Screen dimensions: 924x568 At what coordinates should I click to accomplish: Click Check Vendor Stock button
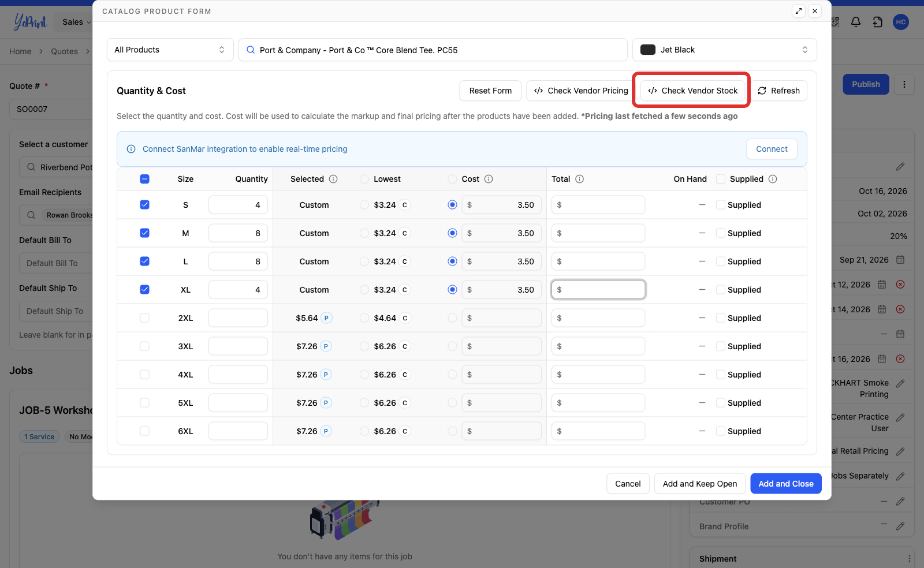pos(693,91)
